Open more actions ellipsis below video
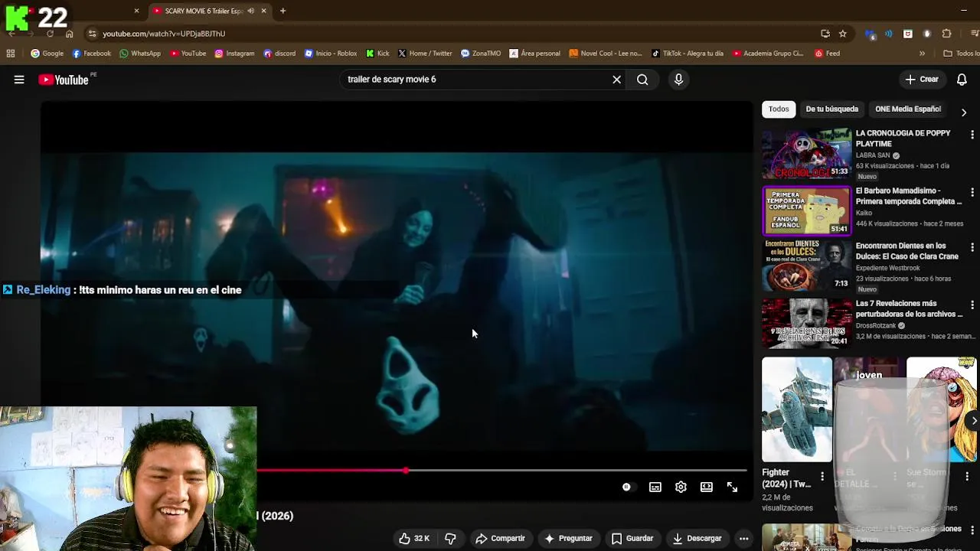 [x=743, y=539]
